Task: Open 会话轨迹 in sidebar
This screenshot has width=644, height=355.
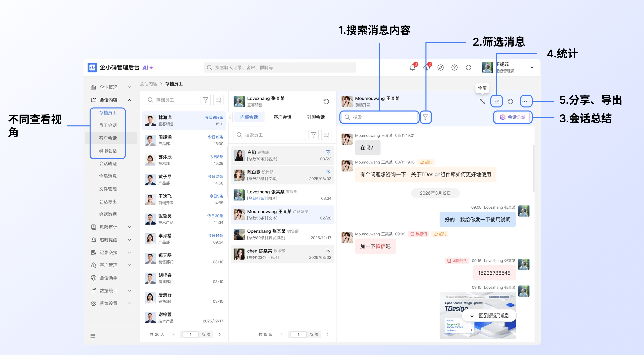Action: (108, 164)
